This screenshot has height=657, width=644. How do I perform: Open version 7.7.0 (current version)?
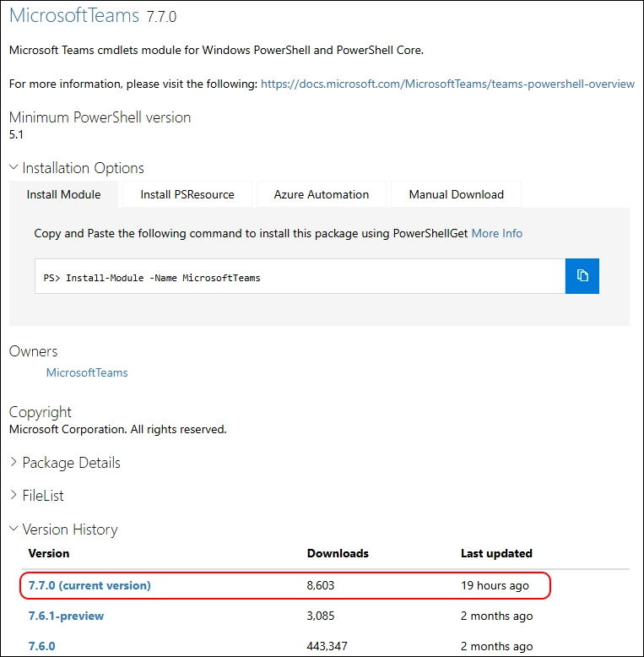pos(89,585)
